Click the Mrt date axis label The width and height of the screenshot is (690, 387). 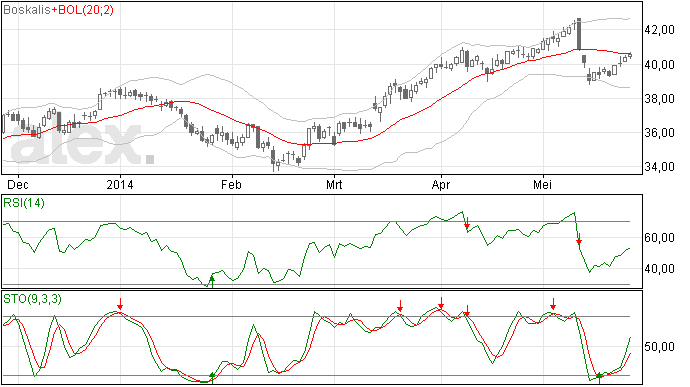point(334,184)
